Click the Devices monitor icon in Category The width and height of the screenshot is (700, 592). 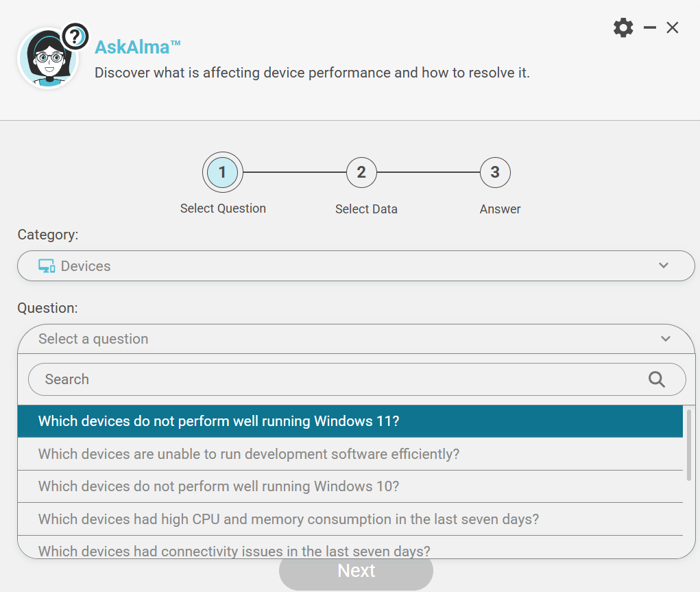tap(47, 266)
